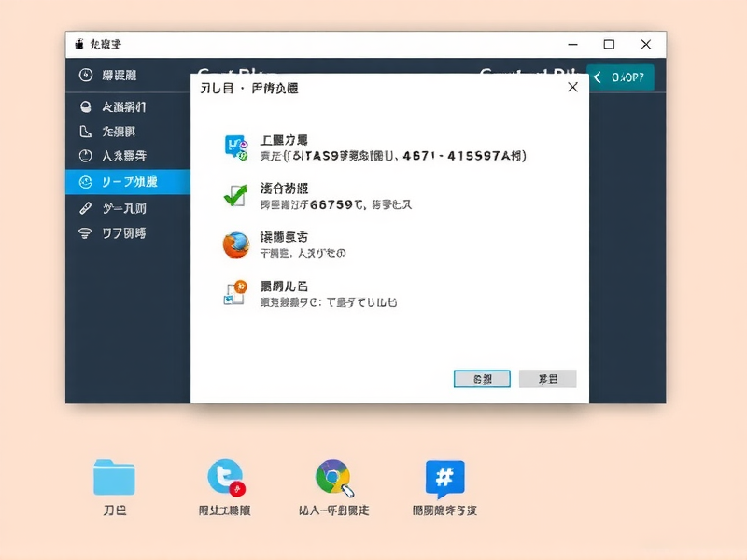
Task: Click the app icon in the title bar
Action: pos(80,44)
